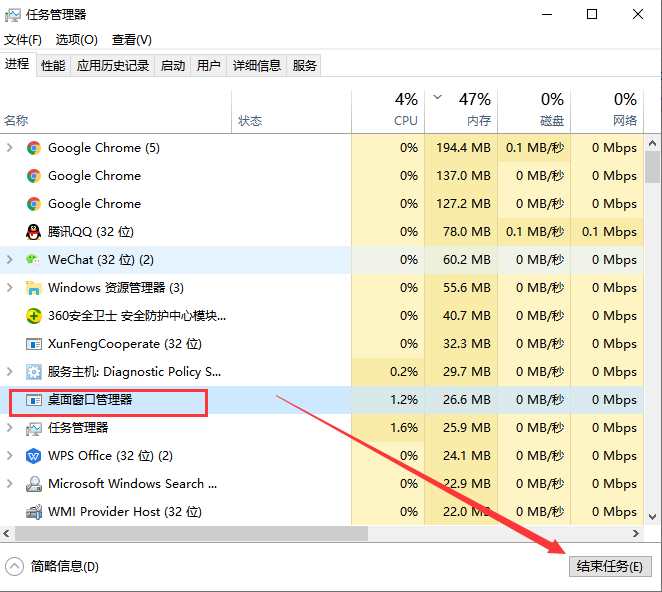Screen dimensions: 662x592
Task: Click the 简略信息(D) link
Action: point(65,567)
